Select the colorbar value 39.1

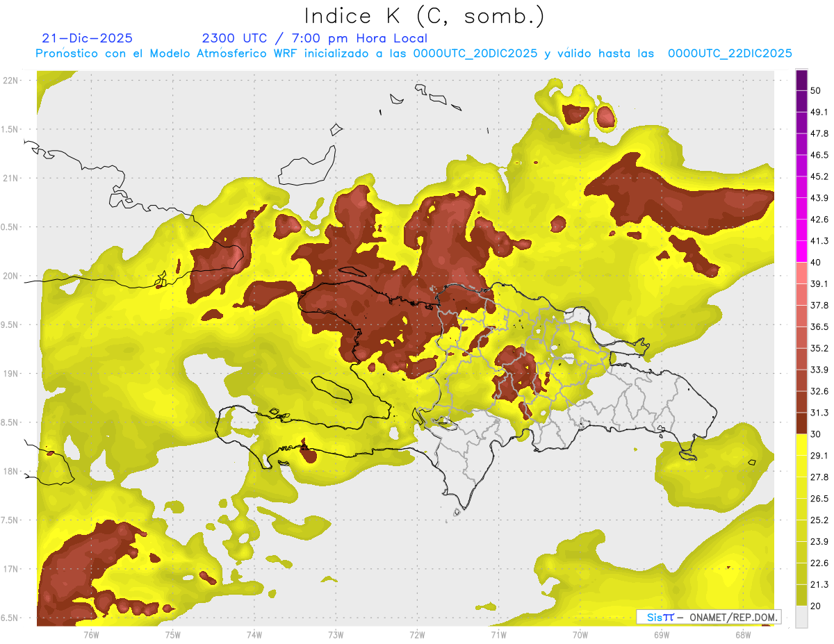820,283
